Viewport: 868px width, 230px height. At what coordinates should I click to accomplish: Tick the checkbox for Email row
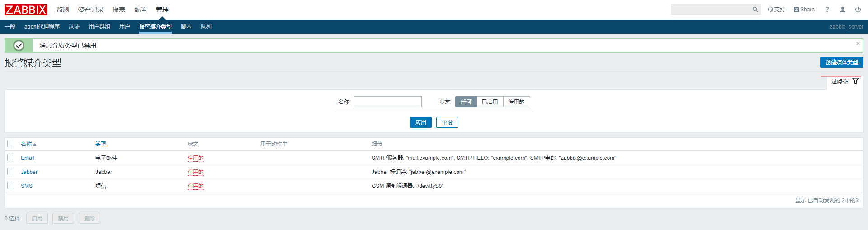click(11, 158)
